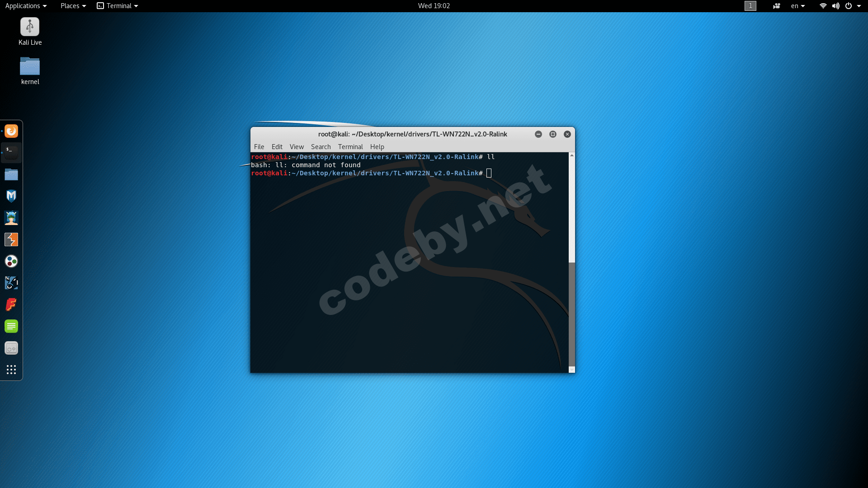Open Firefox from the dock
This screenshot has height=488, width=868.
click(11, 131)
